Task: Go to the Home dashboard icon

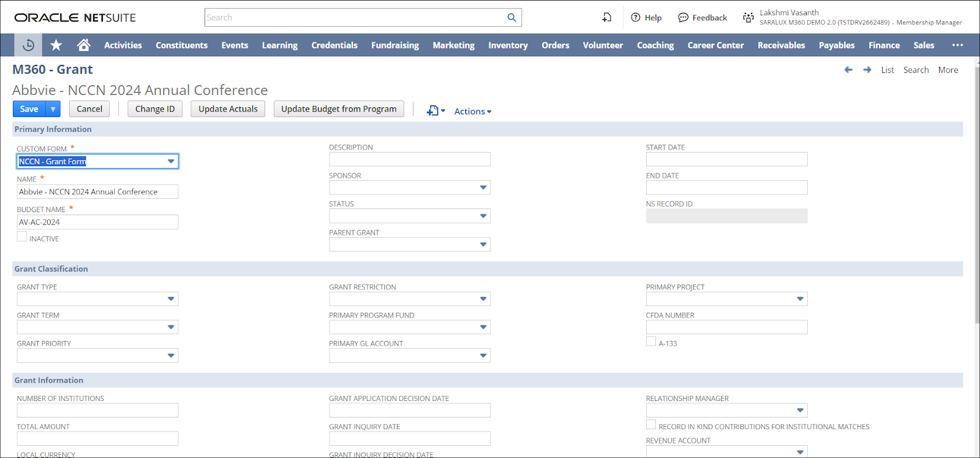Action: tap(84, 45)
